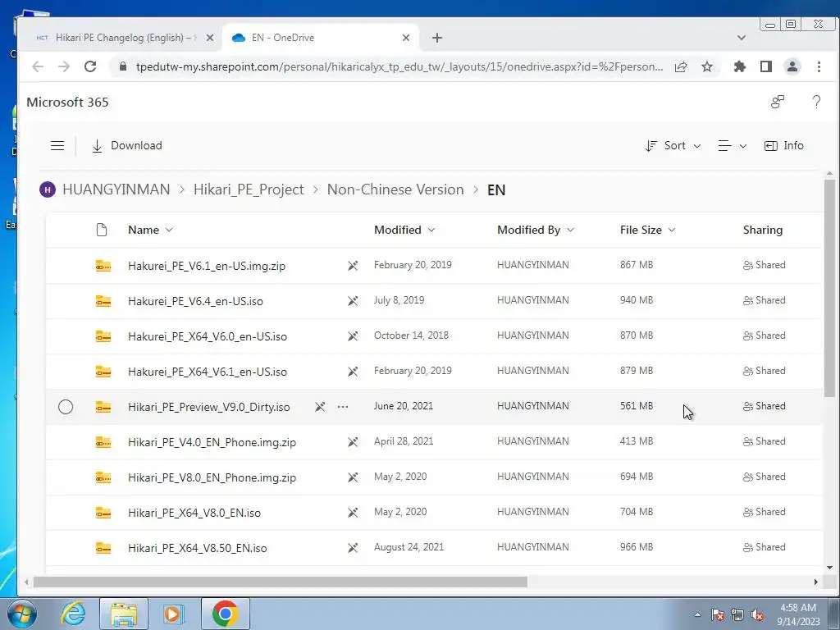Open a new Chrome tab

(437, 38)
